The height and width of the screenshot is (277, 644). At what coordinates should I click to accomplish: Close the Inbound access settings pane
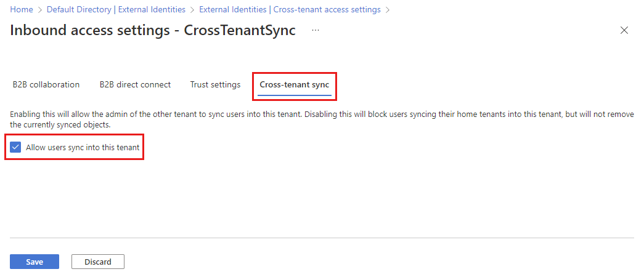624,30
